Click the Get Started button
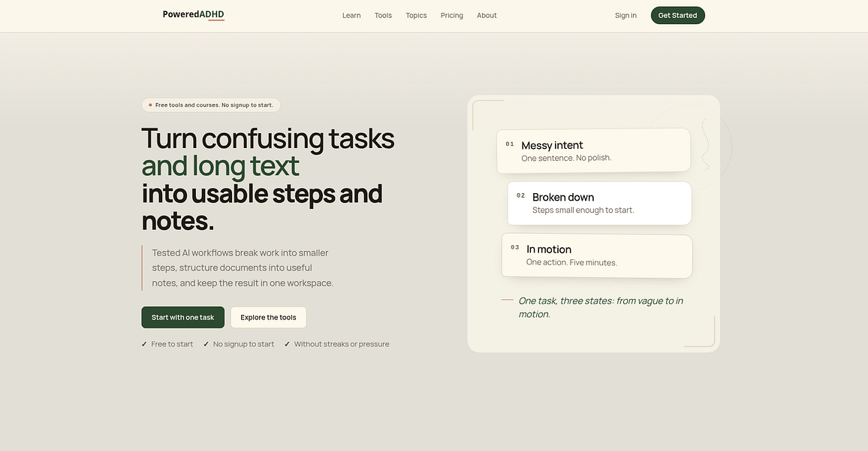This screenshot has width=868, height=451. (677, 16)
